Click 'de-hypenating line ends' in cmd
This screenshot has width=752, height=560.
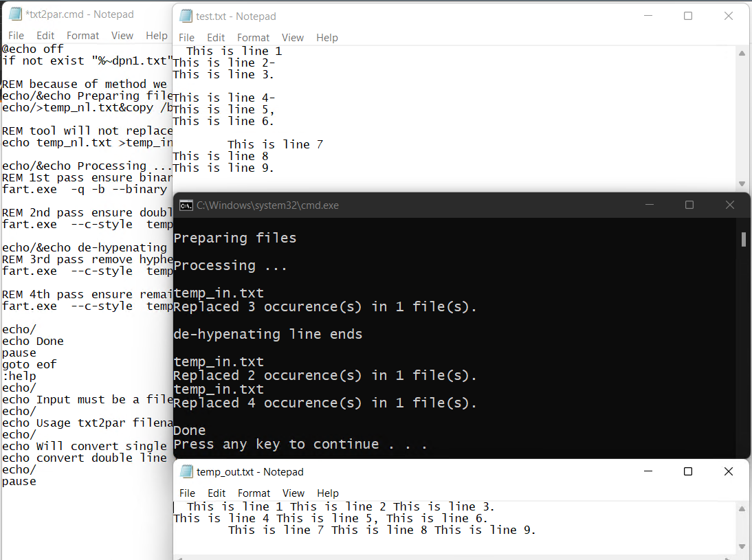coord(267,334)
